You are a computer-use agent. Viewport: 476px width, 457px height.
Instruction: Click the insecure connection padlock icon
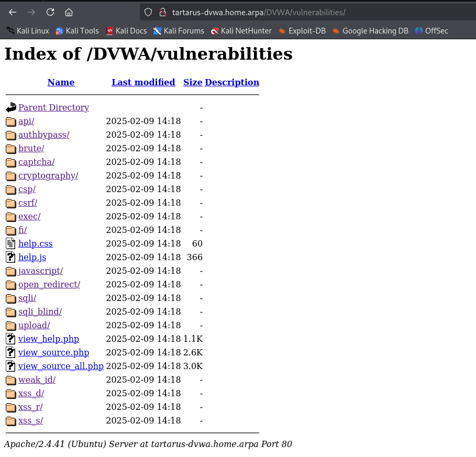click(x=162, y=12)
